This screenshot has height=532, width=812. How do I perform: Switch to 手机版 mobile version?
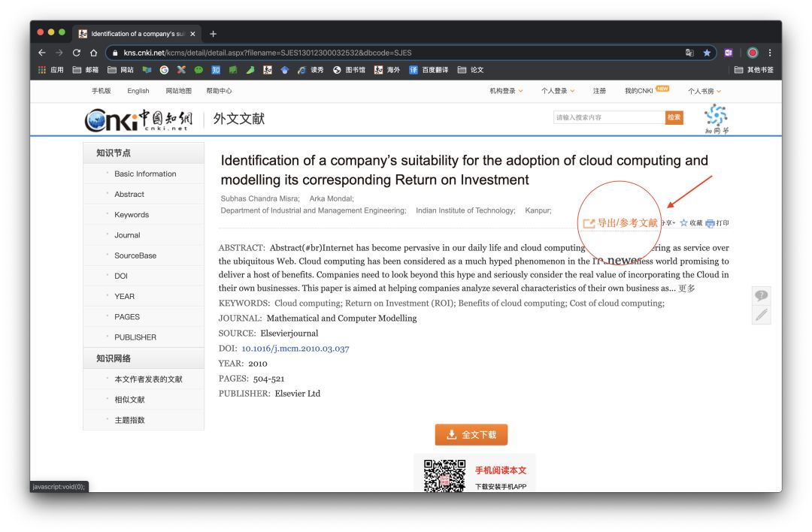point(101,91)
